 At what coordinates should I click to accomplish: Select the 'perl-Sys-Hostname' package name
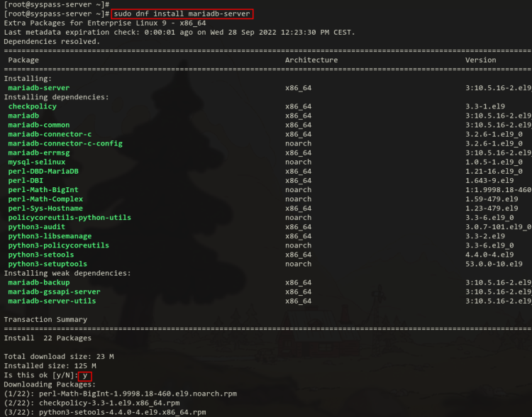(45, 208)
